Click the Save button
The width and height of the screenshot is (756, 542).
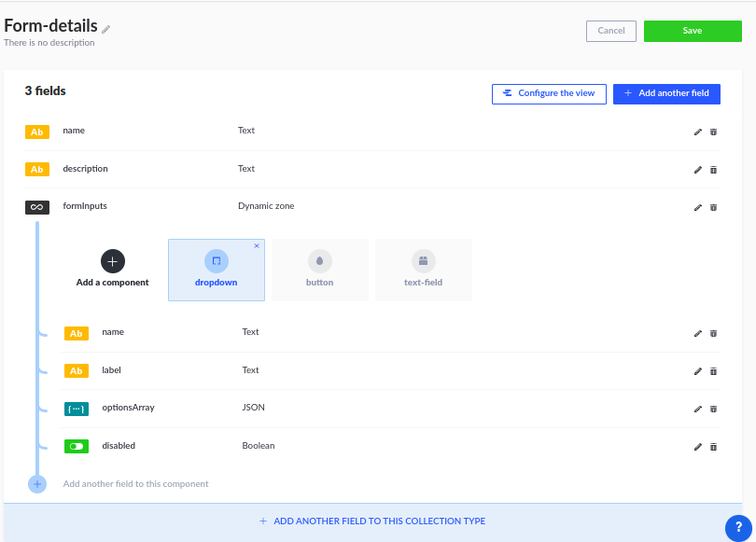(693, 31)
